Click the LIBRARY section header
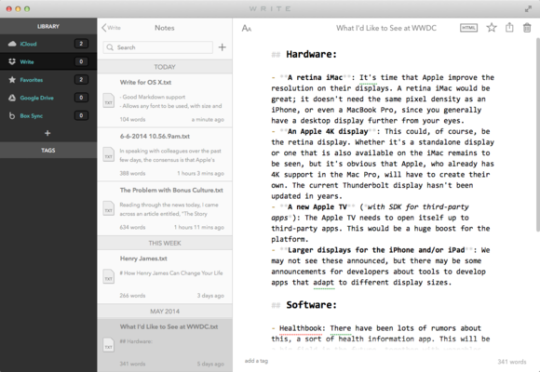This screenshot has height=372, width=540. click(x=48, y=26)
